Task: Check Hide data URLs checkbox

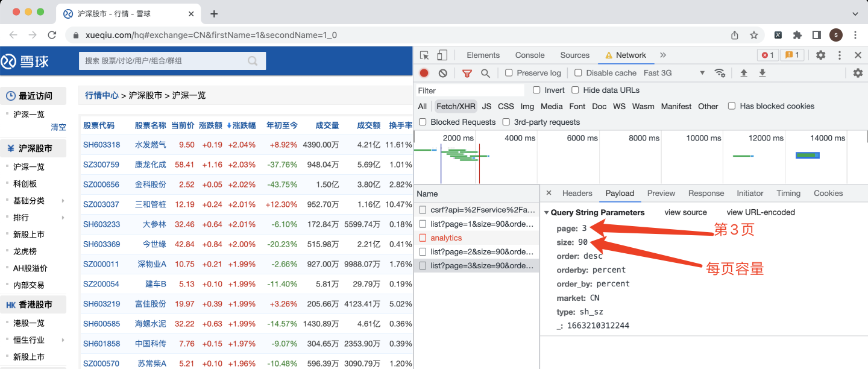Action: tap(575, 90)
